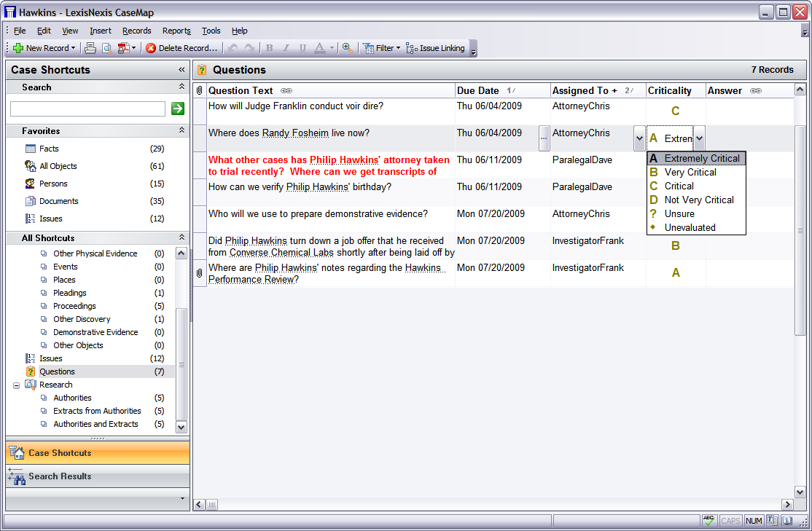Collapse the Search section
The height and width of the screenshot is (531, 812).
pos(181,87)
